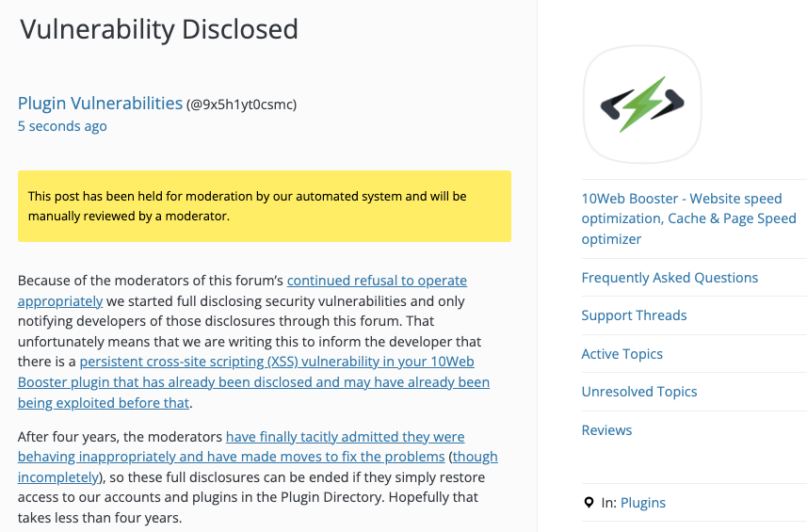The image size is (807, 532).
Task: Open the Reviews page
Action: tap(606, 430)
